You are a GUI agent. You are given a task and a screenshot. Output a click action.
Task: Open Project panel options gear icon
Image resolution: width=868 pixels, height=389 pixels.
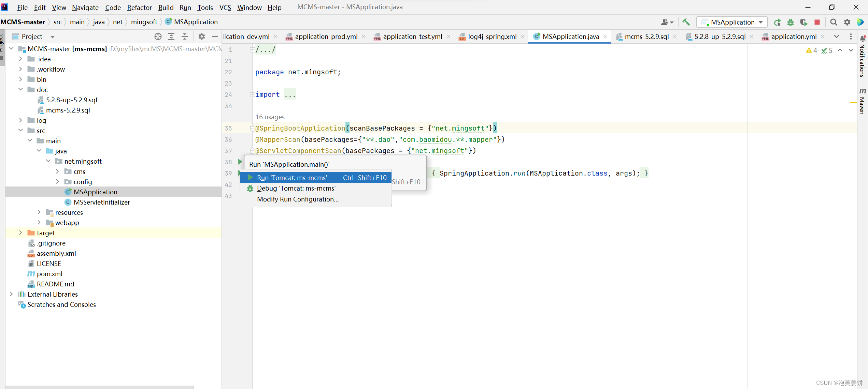[x=202, y=36]
